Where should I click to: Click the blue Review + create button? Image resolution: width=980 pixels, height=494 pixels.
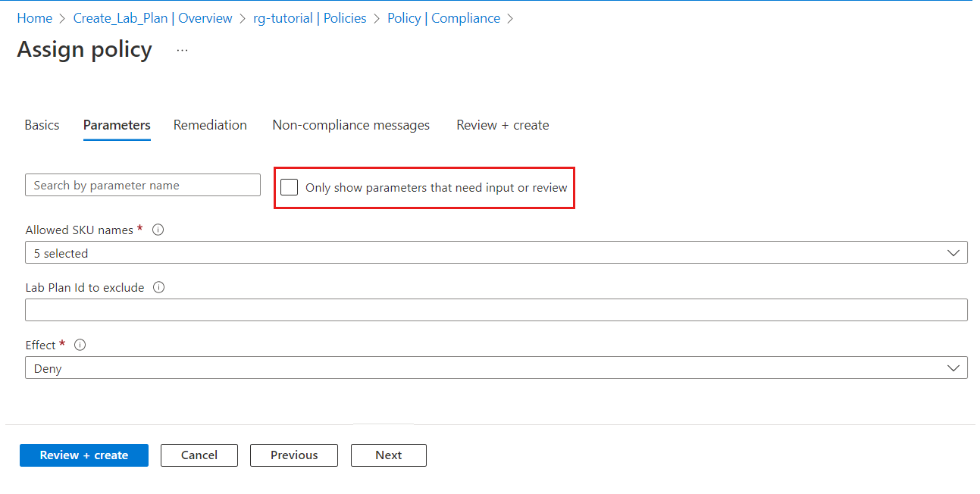click(84, 455)
